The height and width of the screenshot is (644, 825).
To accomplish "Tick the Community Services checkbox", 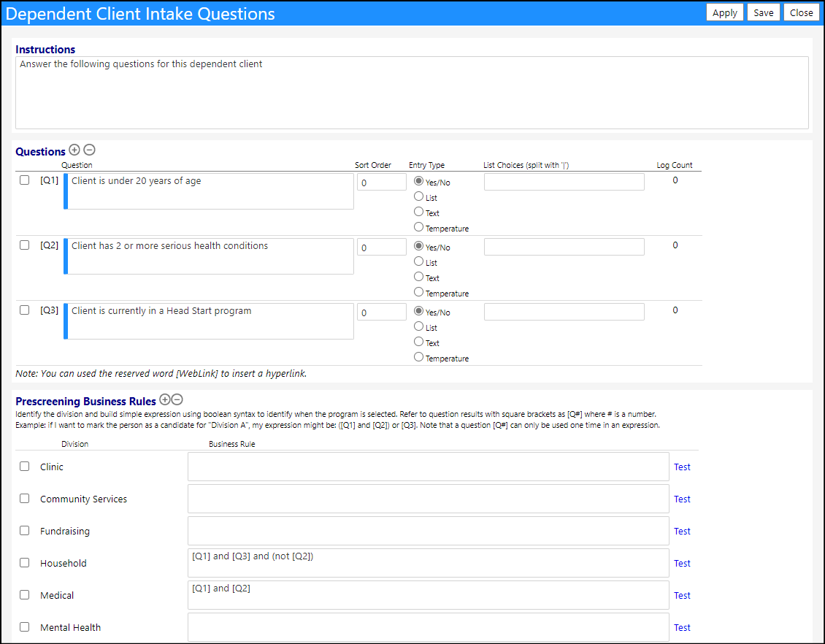I will [24, 498].
